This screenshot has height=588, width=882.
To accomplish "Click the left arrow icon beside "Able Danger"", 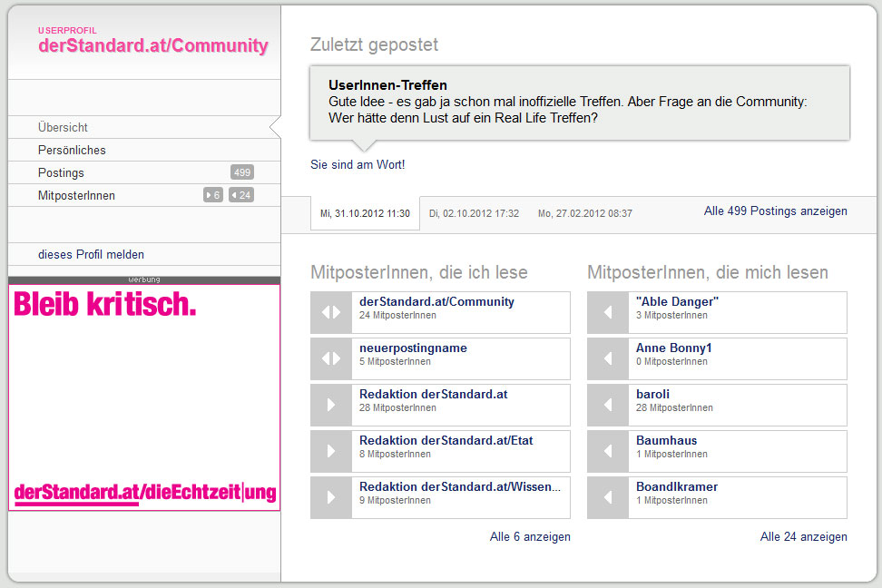I will click(x=608, y=312).
